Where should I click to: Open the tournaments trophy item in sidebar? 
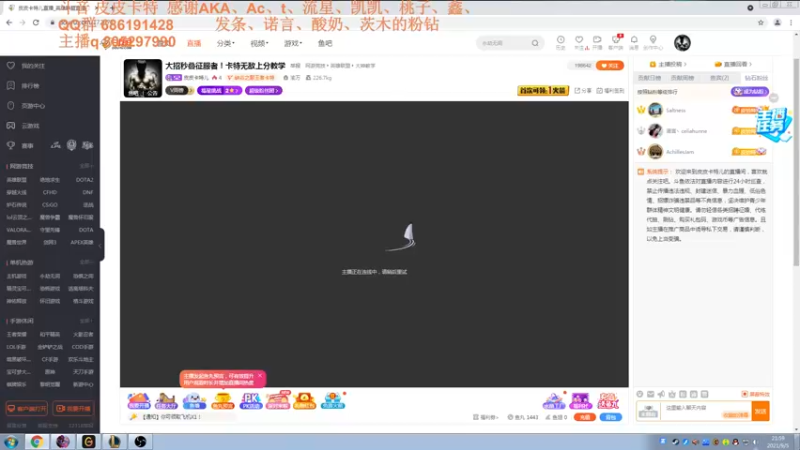coord(20,145)
